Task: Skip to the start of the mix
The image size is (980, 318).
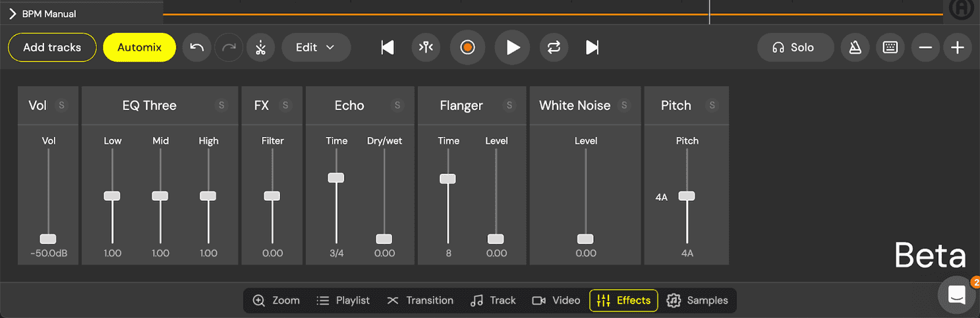Action: point(388,47)
